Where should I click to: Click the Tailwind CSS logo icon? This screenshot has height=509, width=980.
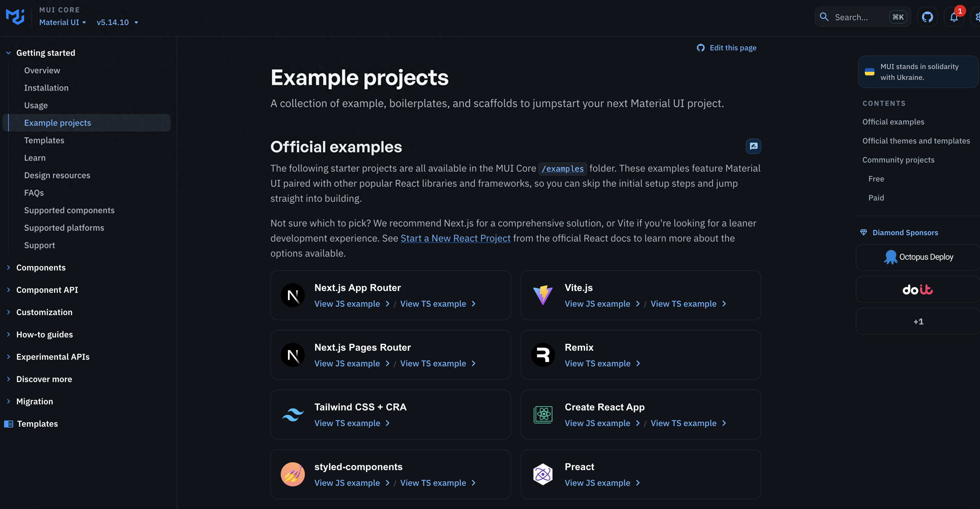[x=292, y=415]
